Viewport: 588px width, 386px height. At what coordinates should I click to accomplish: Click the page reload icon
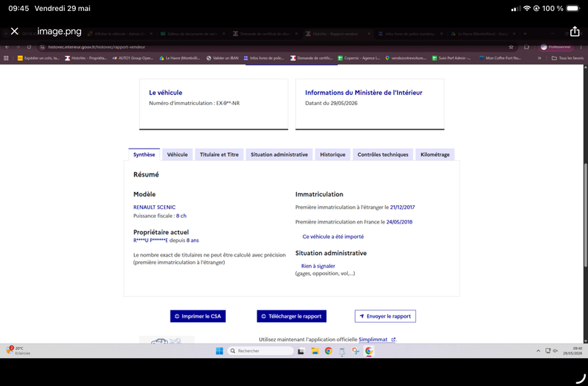click(x=29, y=47)
